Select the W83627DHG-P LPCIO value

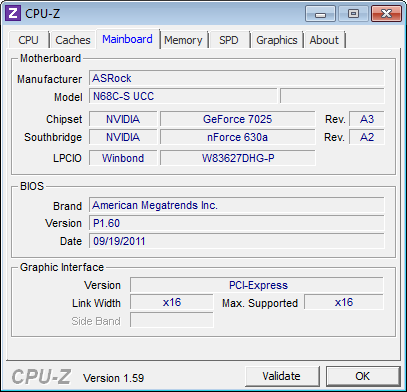[237, 158]
